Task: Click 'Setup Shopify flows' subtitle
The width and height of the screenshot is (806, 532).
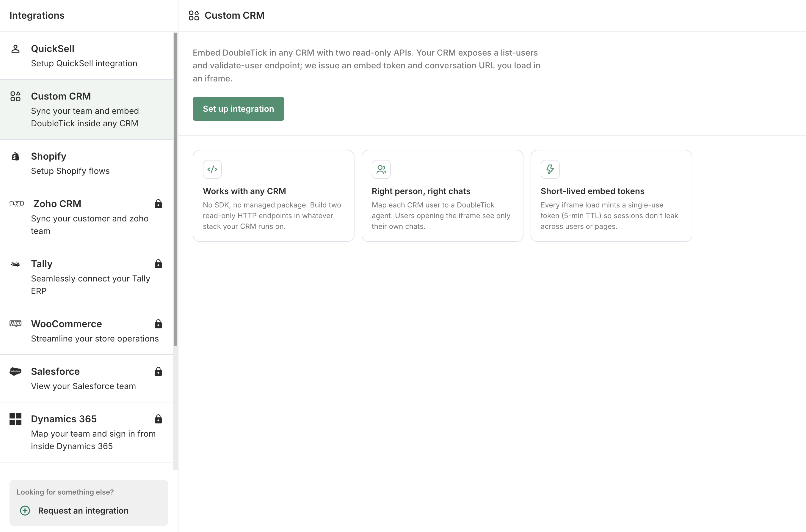Action: (70, 171)
